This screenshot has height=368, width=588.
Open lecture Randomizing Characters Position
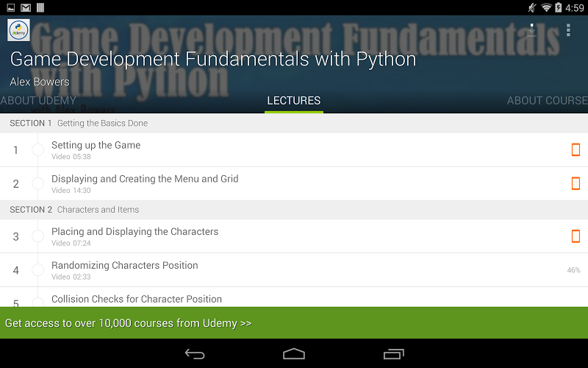coord(294,270)
